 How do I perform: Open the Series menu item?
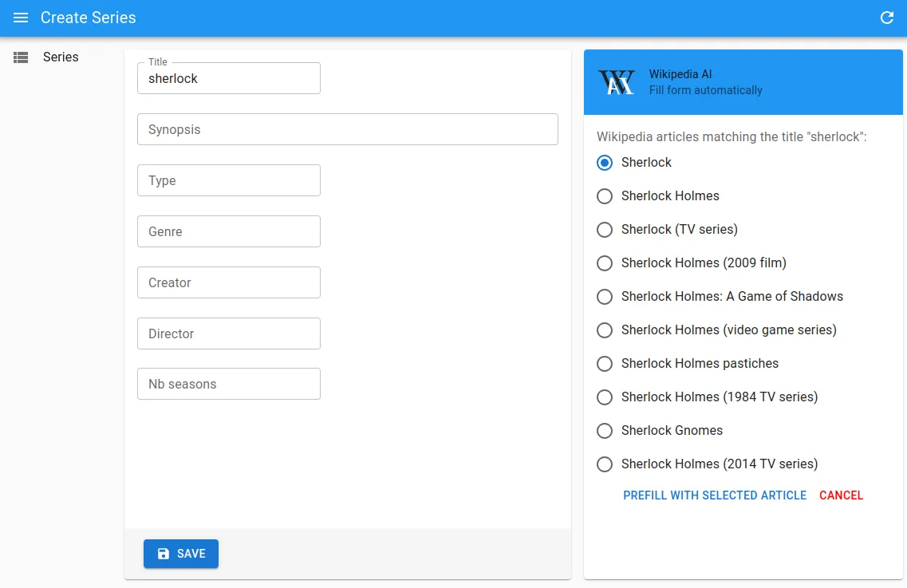click(x=61, y=57)
